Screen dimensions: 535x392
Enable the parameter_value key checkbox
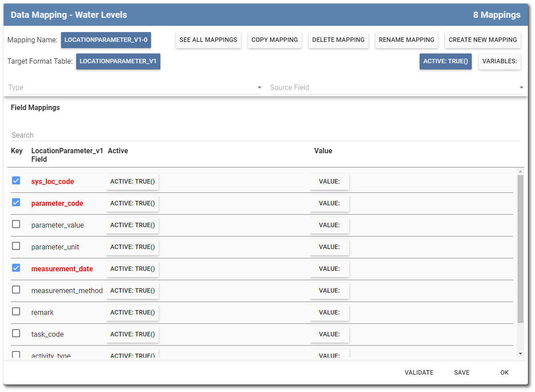point(16,224)
